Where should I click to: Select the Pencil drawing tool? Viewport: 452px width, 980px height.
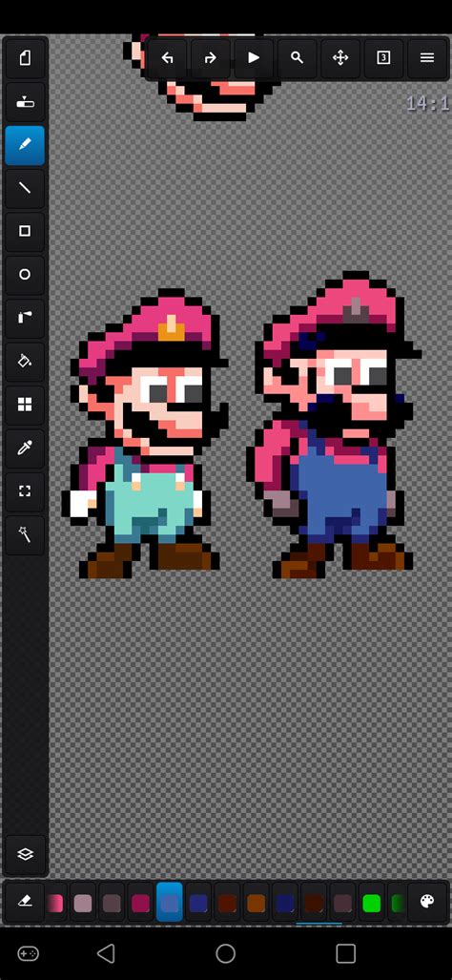25,145
